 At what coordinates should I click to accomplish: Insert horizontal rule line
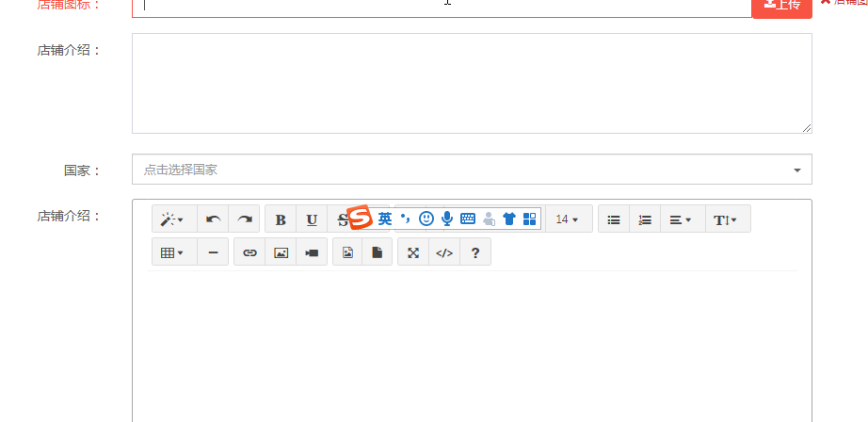click(213, 252)
